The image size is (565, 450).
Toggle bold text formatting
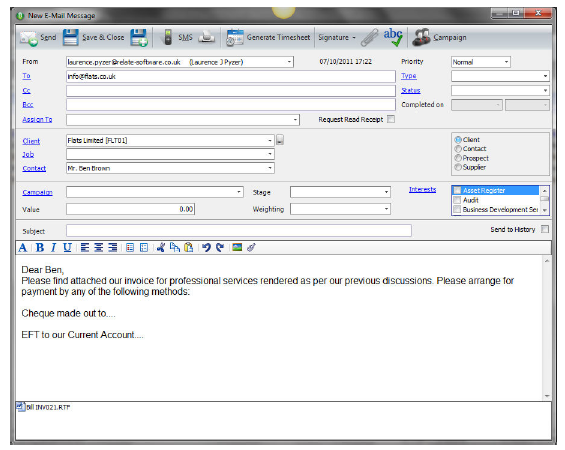[40, 248]
